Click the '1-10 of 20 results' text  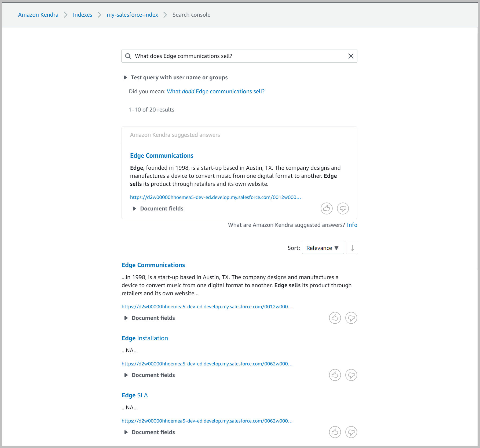[152, 110]
